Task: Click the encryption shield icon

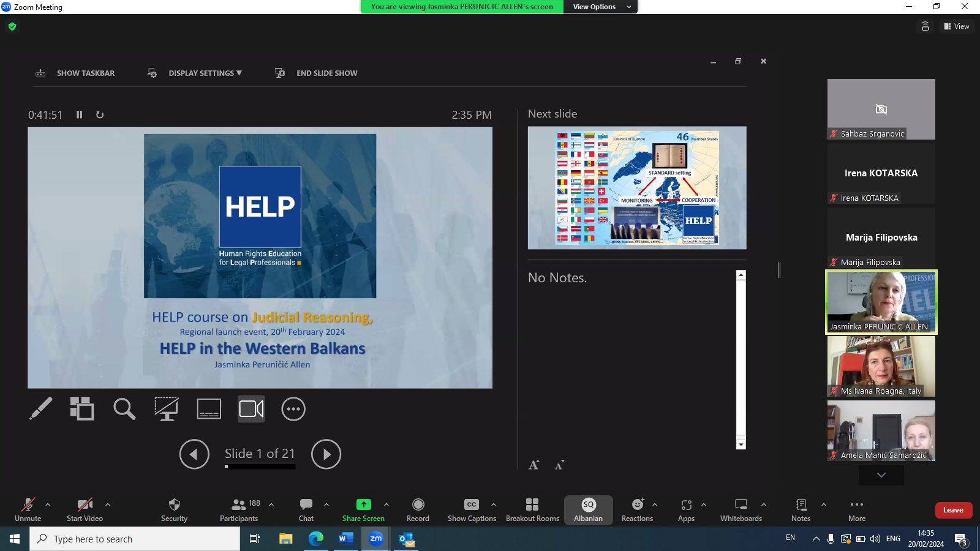Action: pyautogui.click(x=12, y=26)
